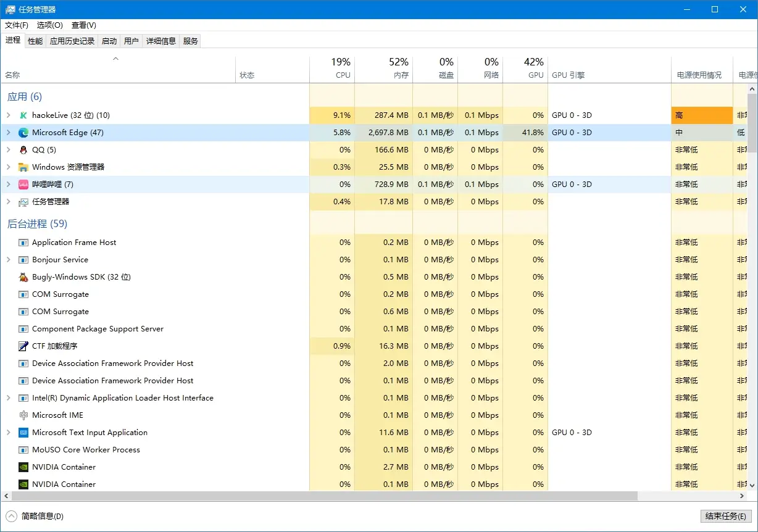This screenshot has width=758, height=532.
Task: Click the Microsoft Text Input Application icon
Action: (23, 433)
